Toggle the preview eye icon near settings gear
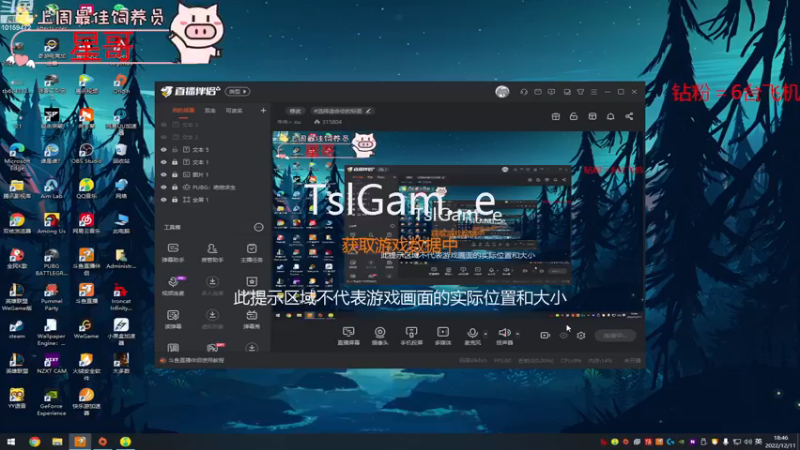Image resolution: width=800 pixels, height=450 pixels. tap(563, 335)
